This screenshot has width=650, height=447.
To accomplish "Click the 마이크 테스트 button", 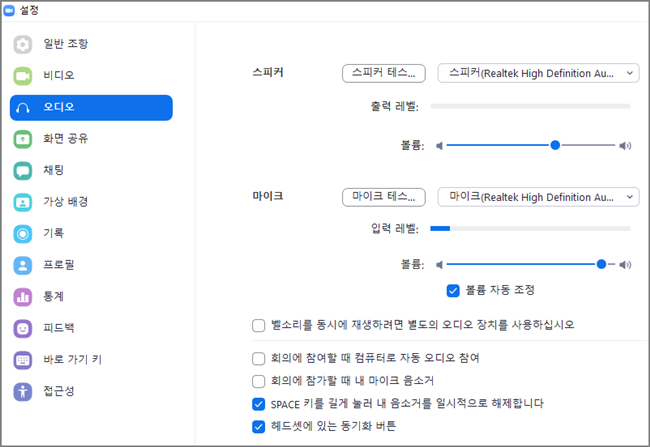I will point(384,197).
